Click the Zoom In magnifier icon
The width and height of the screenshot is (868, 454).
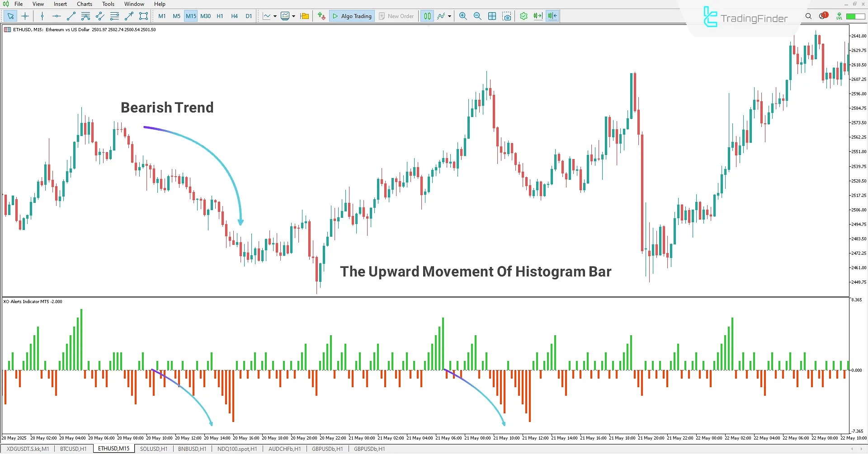tap(462, 16)
